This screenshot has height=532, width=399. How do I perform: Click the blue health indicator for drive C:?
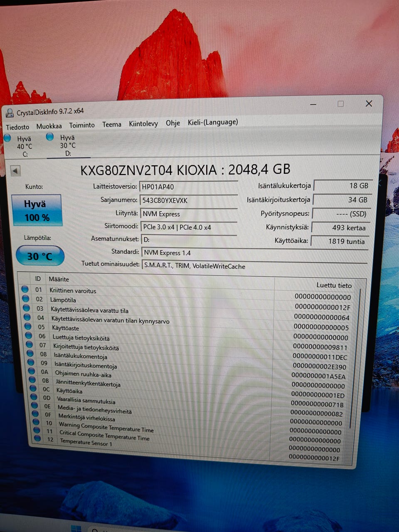(x=7, y=138)
